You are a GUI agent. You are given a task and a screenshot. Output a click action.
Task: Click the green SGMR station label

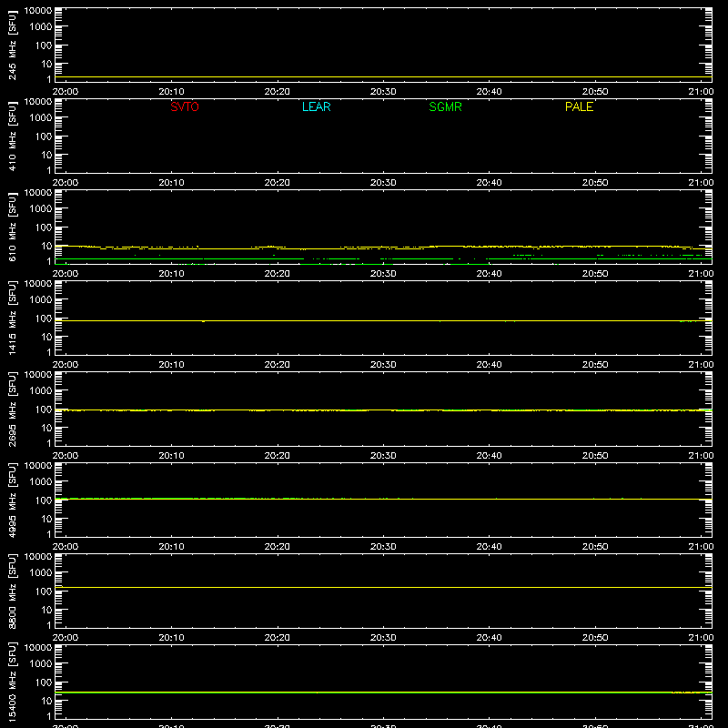(445, 106)
